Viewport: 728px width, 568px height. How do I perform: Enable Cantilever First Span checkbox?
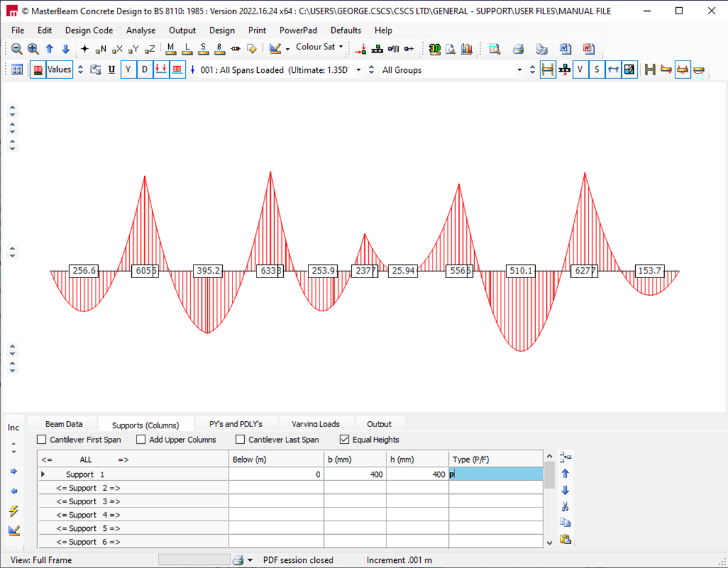[42, 440]
